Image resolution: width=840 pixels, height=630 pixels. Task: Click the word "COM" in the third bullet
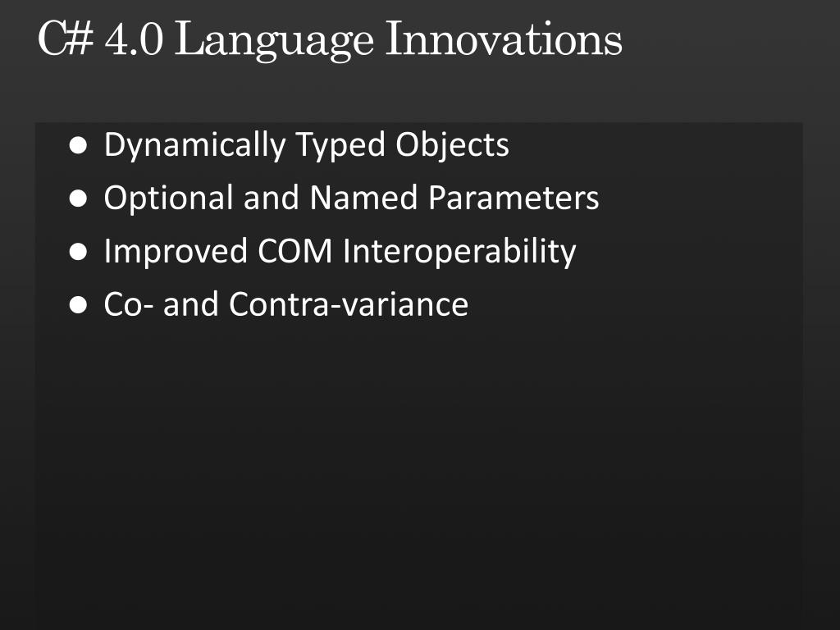pos(295,251)
